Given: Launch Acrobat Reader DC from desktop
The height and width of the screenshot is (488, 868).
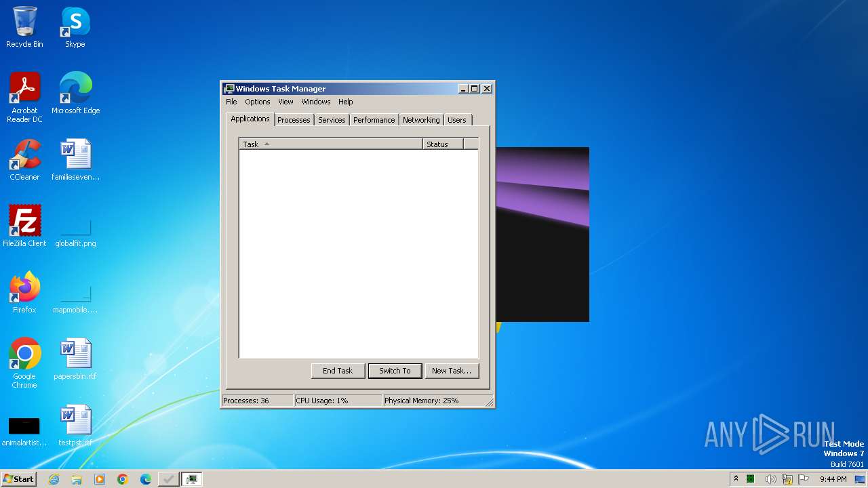Looking at the screenshot, I should pos(24,97).
